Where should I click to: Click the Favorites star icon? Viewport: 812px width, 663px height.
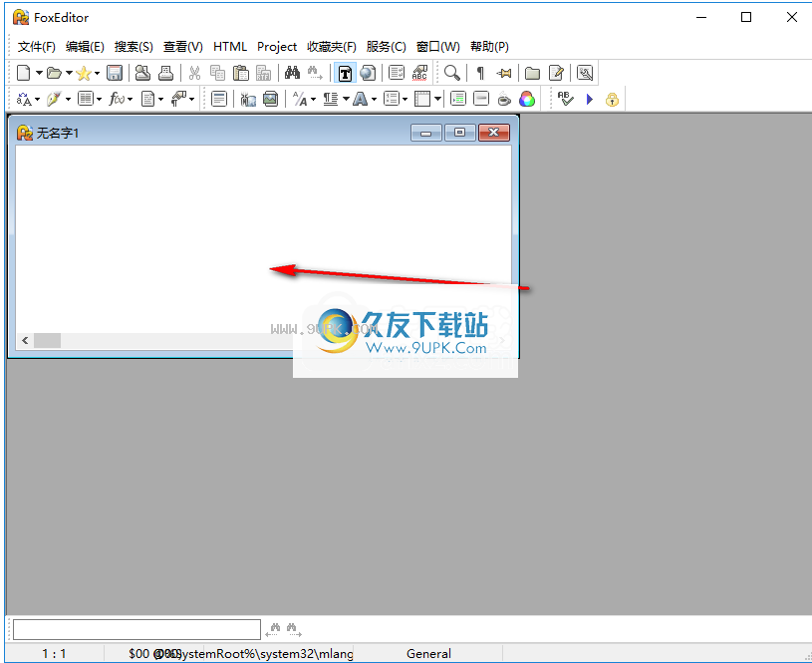tap(84, 73)
